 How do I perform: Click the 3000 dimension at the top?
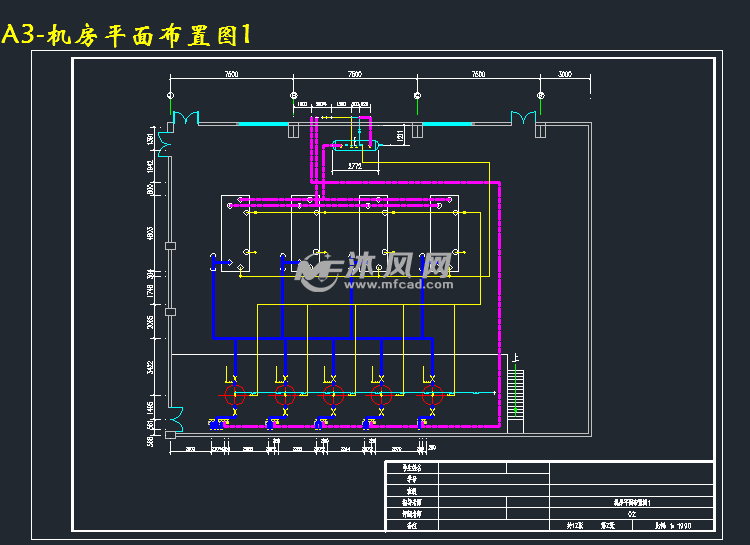tap(565, 74)
